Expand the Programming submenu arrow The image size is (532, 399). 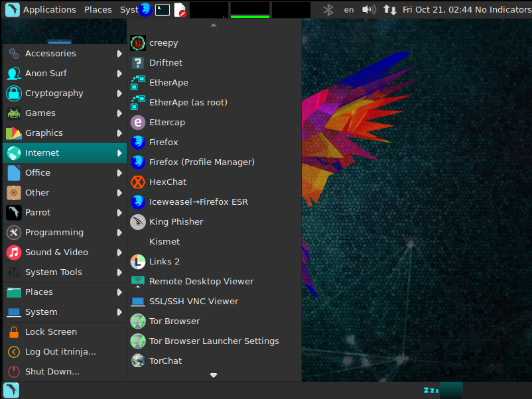click(119, 233)
